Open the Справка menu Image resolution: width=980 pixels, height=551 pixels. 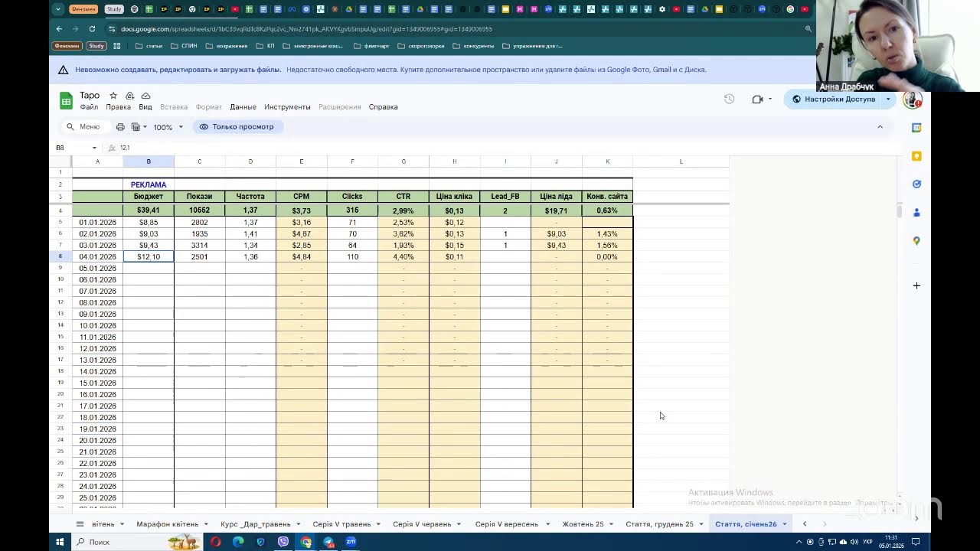pyautogui.click(x=383, y=107)
